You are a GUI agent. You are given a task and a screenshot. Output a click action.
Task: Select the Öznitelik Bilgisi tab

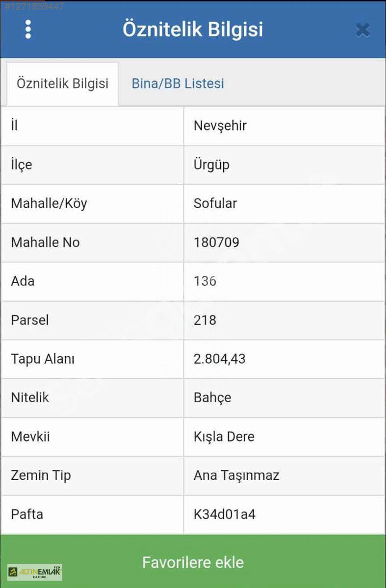62,83
